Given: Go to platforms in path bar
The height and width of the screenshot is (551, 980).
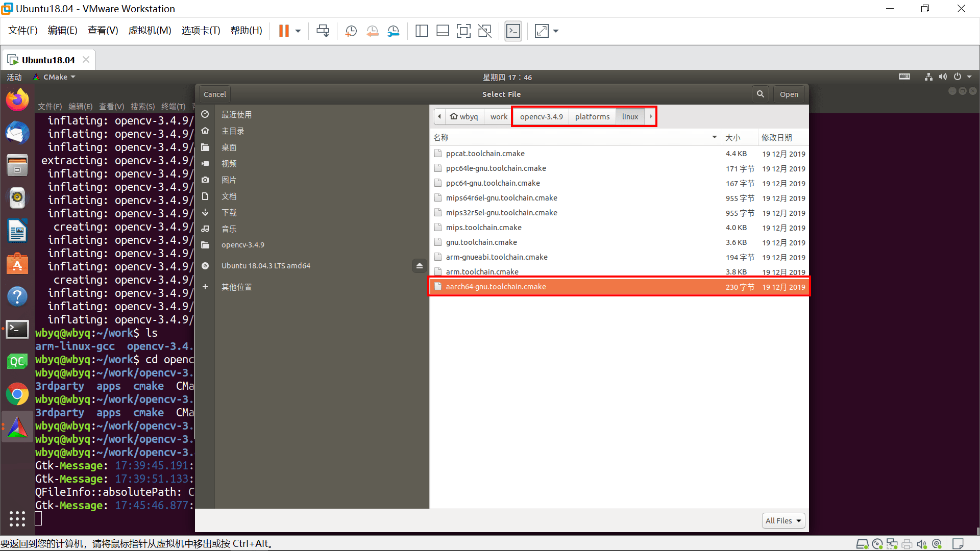Looking at the screenshot, I should click(592, 117).
